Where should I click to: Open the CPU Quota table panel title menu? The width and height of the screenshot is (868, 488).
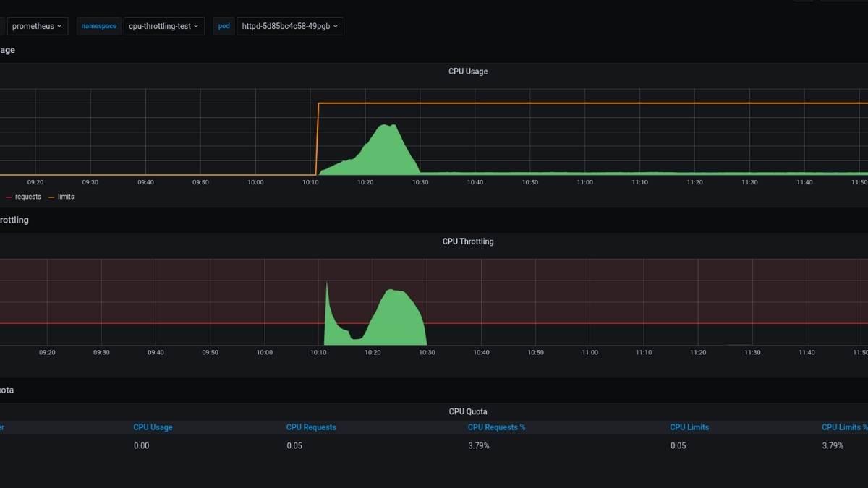coord(467,411)
